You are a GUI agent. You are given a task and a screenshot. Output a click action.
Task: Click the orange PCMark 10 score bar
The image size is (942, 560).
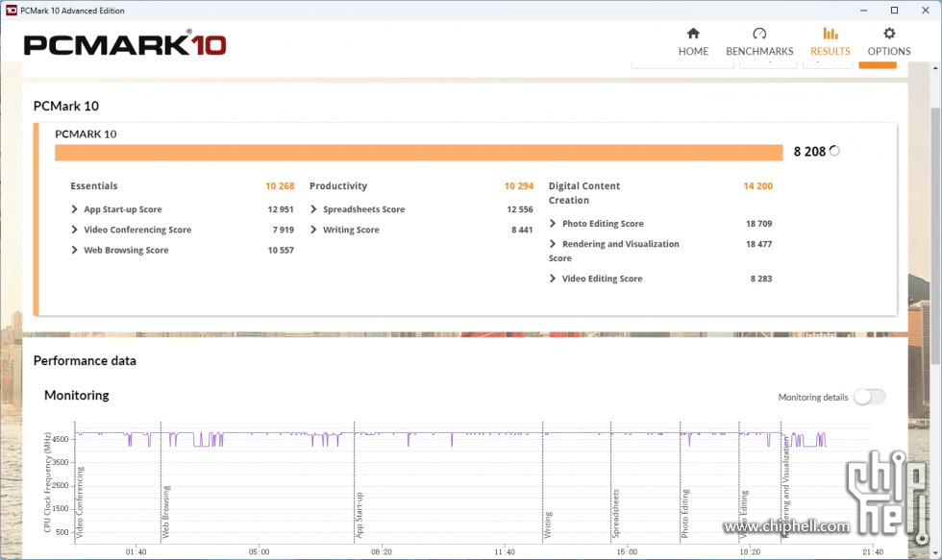click(x=419, y=153)
